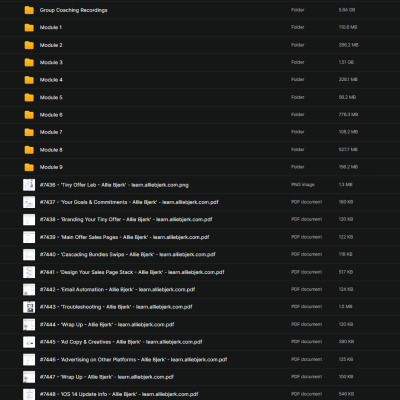Viewport: 400px width, 400px height.
Task: Select the 'Module 5' folder name
Action: tap(51, 97)
